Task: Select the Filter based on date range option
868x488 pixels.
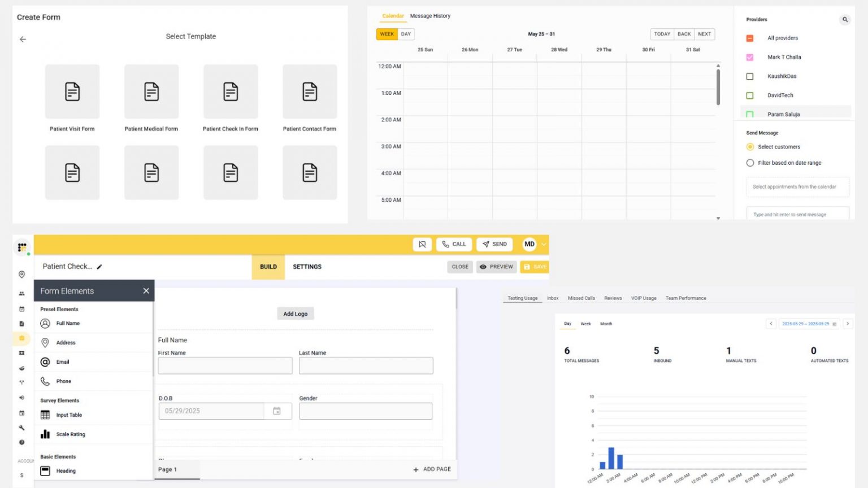Action: [750, 163]
